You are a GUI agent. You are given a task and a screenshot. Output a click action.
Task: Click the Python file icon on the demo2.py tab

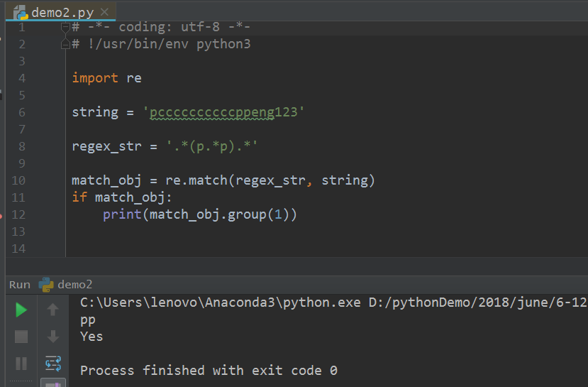(21, 13)
